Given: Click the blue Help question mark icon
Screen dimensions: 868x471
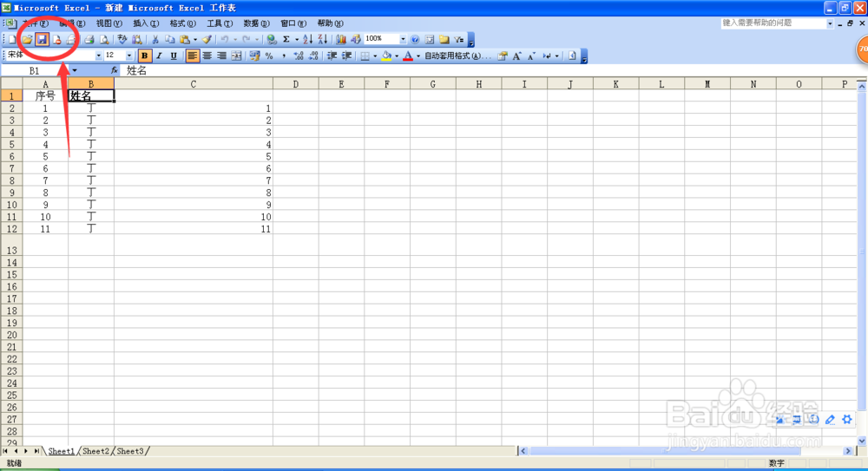Looking at the screenshot, I should click(x=415, y=39).
